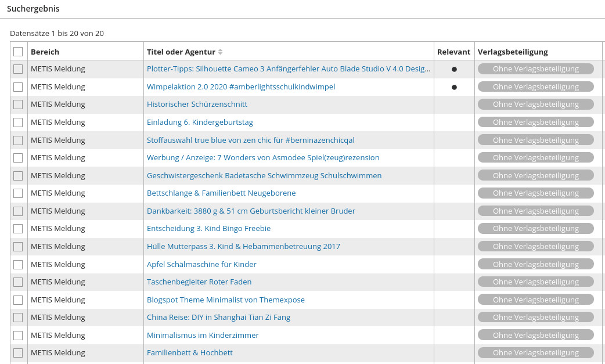Tick the Wimpelaktion 2.0 2020 row checkbox
The image size is (605, 364).
point(18,87)
